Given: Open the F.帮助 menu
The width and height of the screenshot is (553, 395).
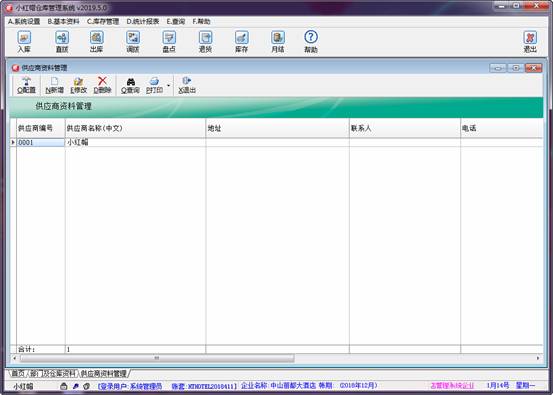Looking at the screenshot, I should click(x=201, y=22).
